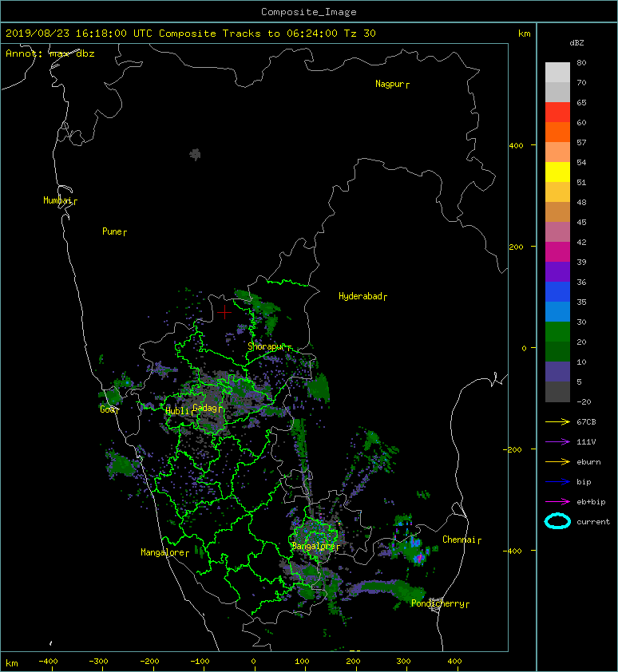Click the 'eburn' legend label
The image size is (618, 672).
pyautogui.click(x=588, y=462)
